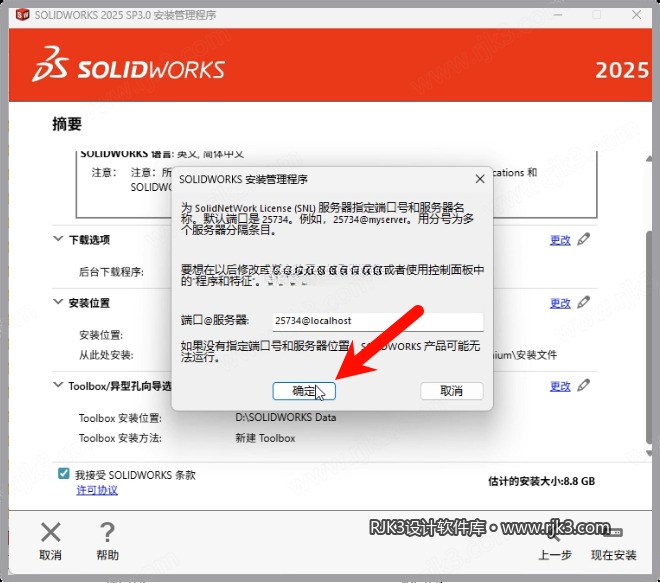Click 更改 link for 下载选项

click(x=560, y=240)
